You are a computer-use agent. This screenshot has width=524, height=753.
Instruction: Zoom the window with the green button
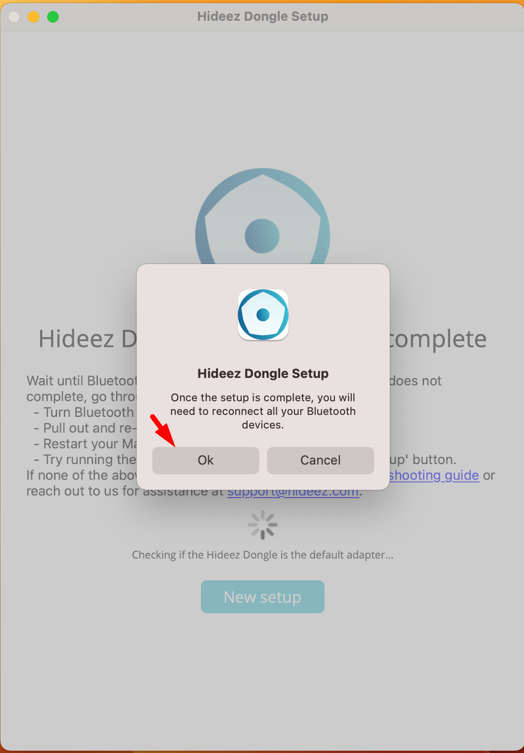pos(53,17)
